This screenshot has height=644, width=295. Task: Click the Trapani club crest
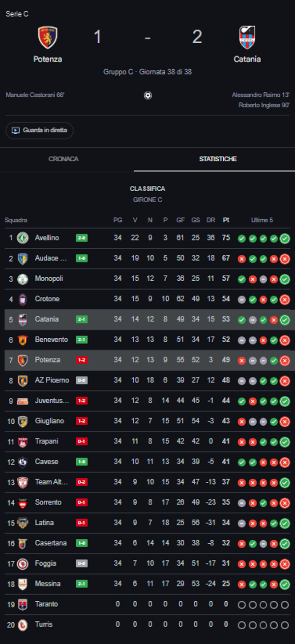[x=23, y=441]
